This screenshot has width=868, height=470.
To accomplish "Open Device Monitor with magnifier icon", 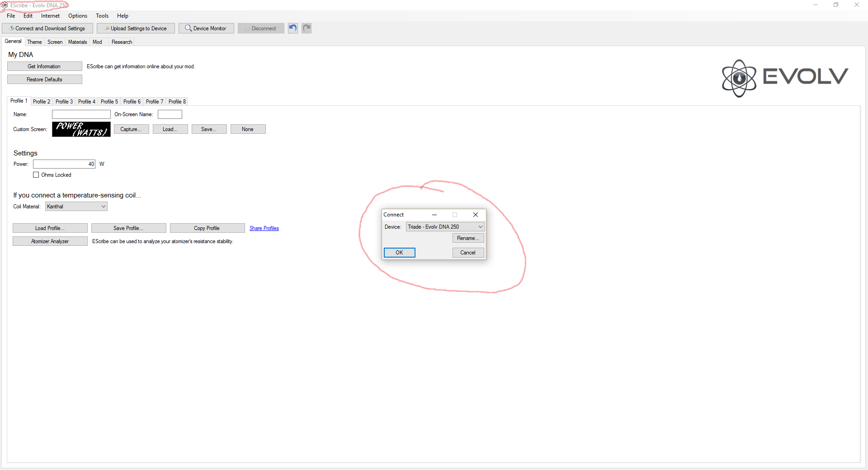I will (x=206, y=28).
